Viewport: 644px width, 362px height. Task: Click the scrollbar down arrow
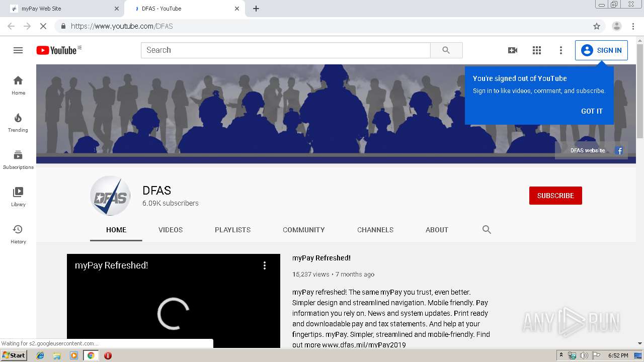point(640,344)
